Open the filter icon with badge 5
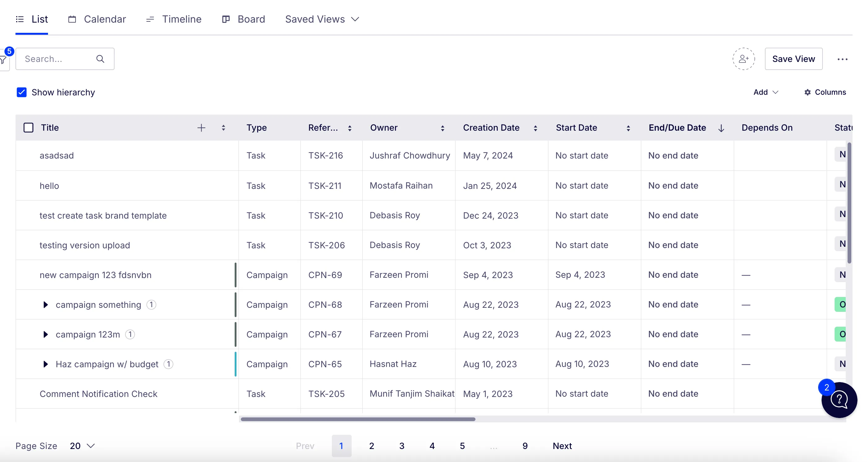 (x=4, y=60)
